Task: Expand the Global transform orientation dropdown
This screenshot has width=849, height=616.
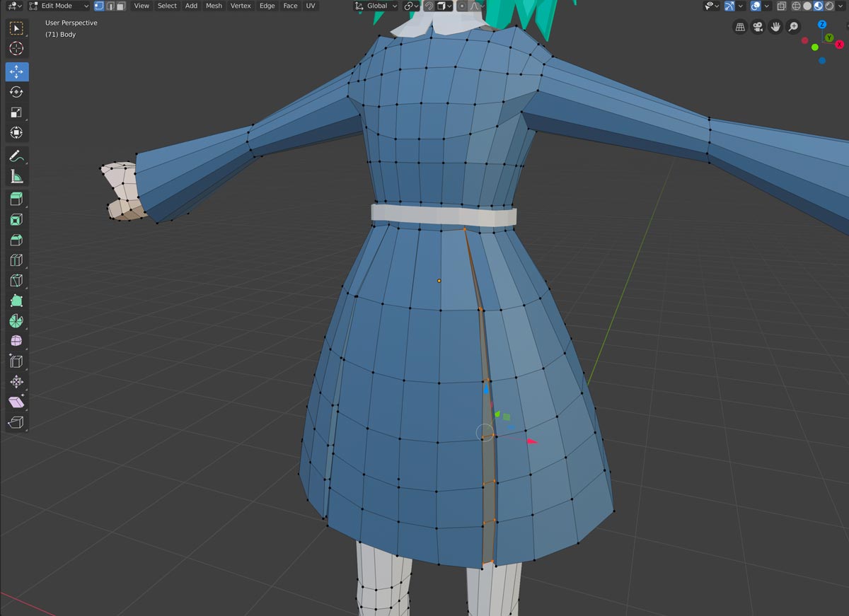Action: (376, 6)
